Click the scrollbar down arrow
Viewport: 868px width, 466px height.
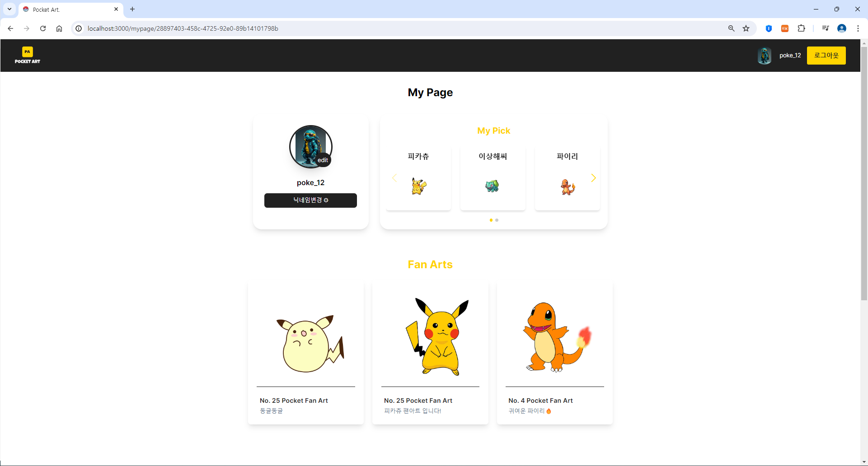[864, 462]
